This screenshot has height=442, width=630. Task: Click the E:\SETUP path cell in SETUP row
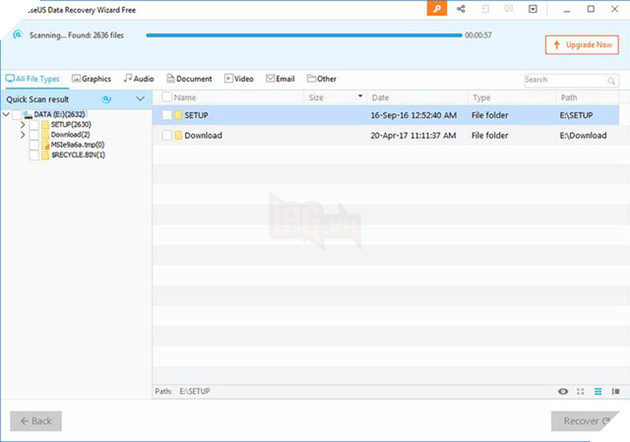coord(576,115)
